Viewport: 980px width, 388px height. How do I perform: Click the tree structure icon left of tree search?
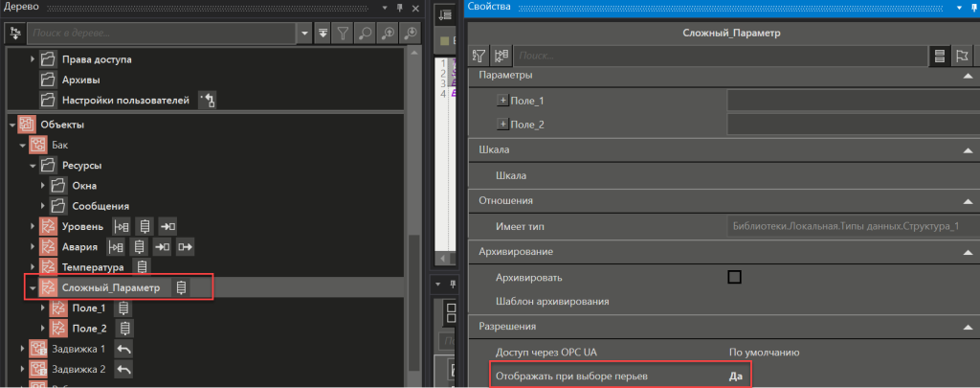click(15, 34)
